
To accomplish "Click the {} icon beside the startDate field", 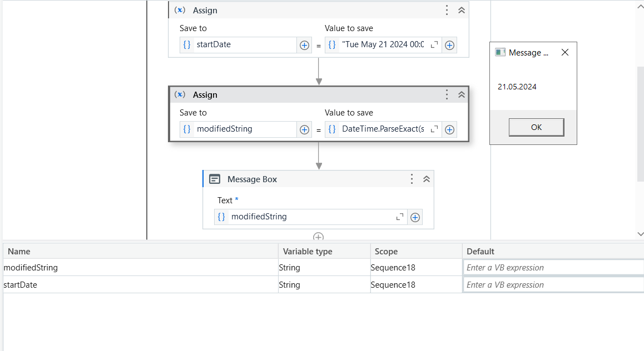I will pyautogui.click(x=187, y=45).
